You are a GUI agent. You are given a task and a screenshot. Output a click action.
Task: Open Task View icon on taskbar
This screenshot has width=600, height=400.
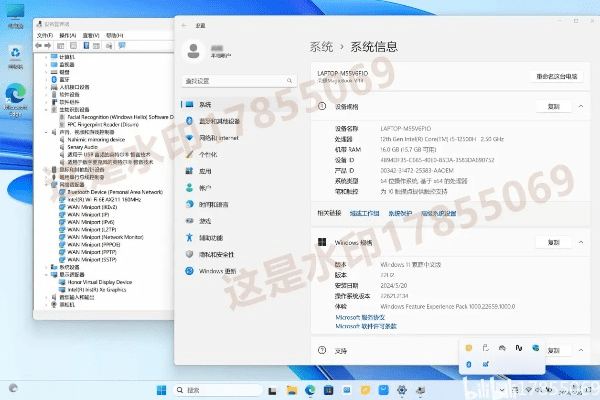(272, 390)
